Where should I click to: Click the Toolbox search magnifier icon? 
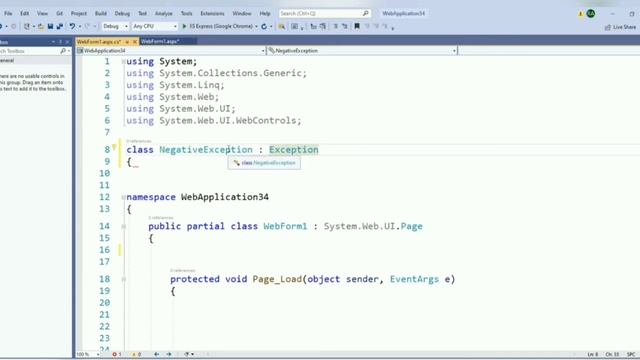coord(63,51)
